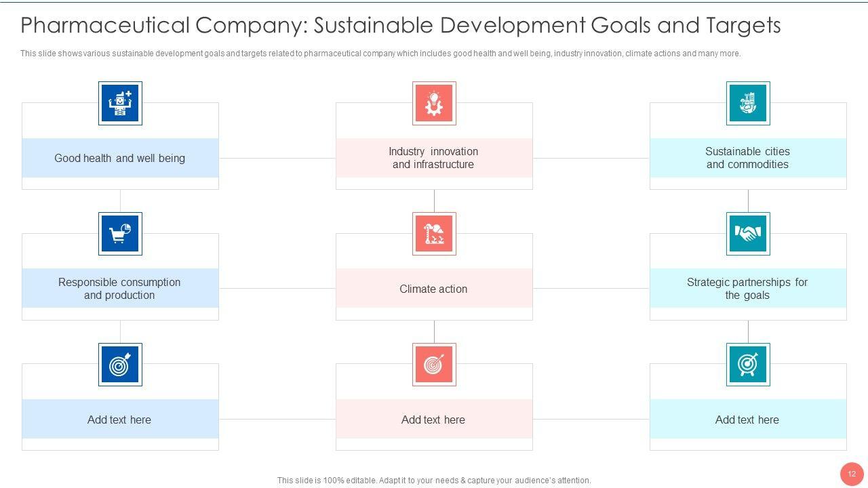
Task: Click the red climate action icon
Action: 434,234
